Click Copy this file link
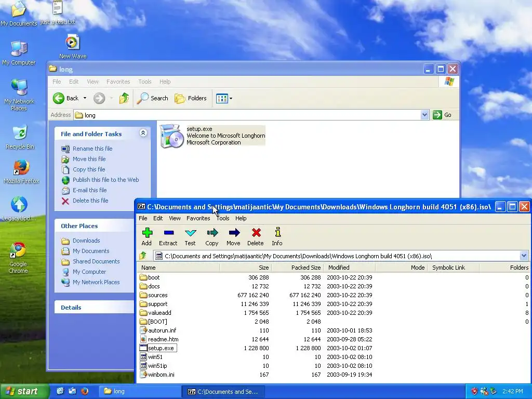Viewport: 532px width, 399px height. [89, 169]
